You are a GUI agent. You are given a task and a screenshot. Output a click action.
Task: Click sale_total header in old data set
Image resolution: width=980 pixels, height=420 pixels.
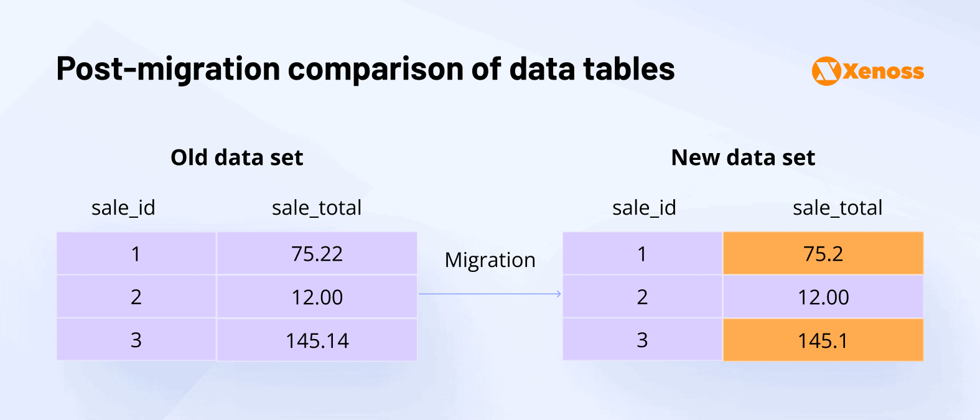tap(317, 208)
